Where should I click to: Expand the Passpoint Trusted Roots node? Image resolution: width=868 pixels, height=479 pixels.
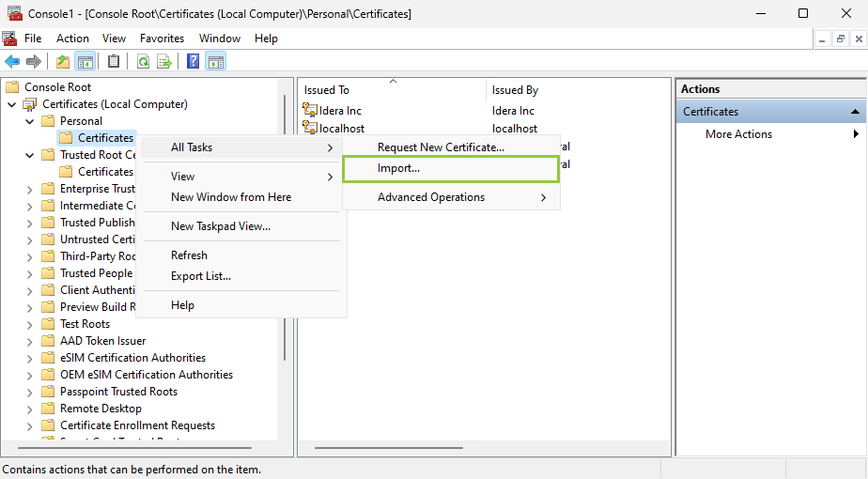pyautogui.click(x=30, y=392)
